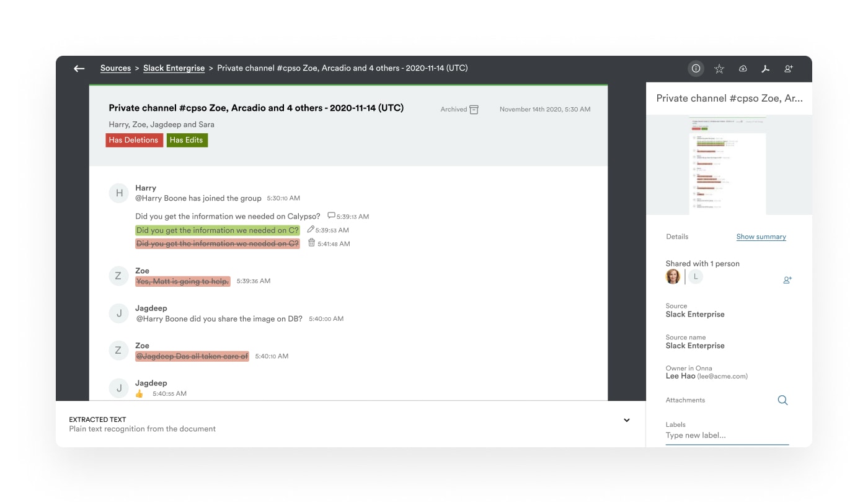
Task: Click comment icon next to 5:39:13 AM
Action: pyautogui.click(x=331, y=216)
